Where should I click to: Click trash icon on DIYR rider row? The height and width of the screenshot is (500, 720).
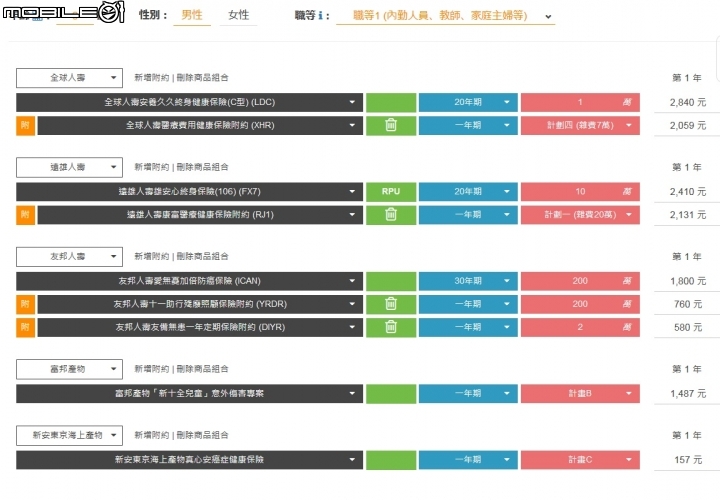[x=391, y=327]
